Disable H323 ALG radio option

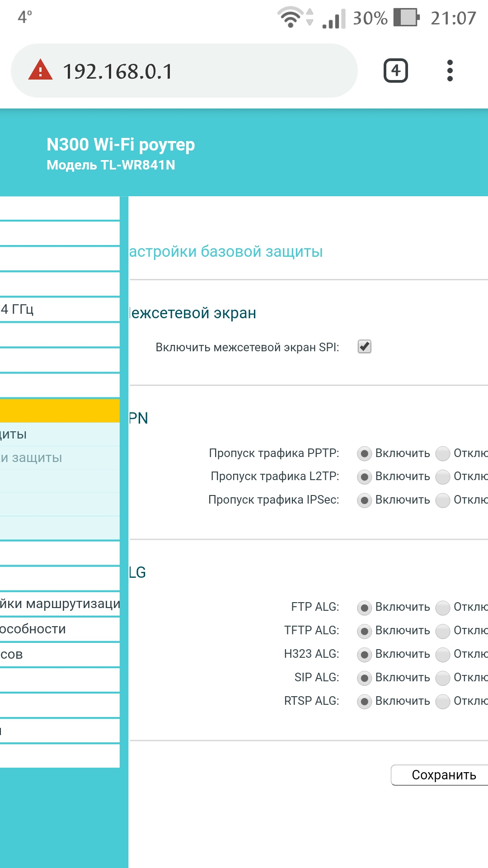click(443, 654)
